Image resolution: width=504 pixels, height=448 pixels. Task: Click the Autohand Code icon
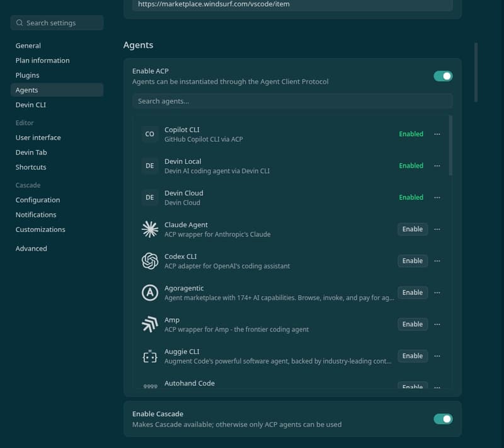coord(150,386)
